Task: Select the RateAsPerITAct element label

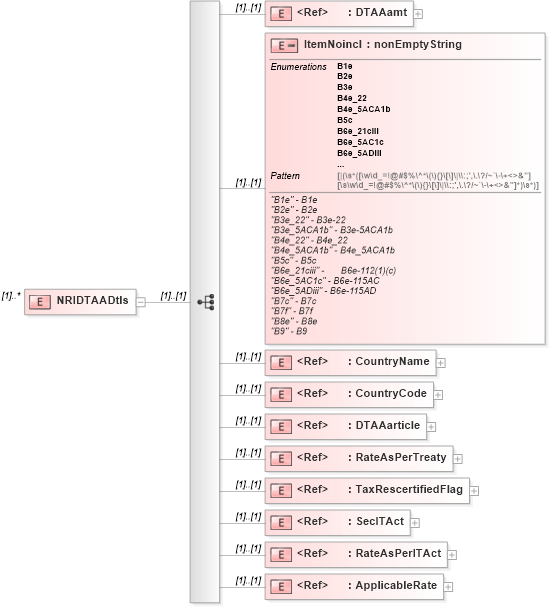Action: (x=398, y=554)
